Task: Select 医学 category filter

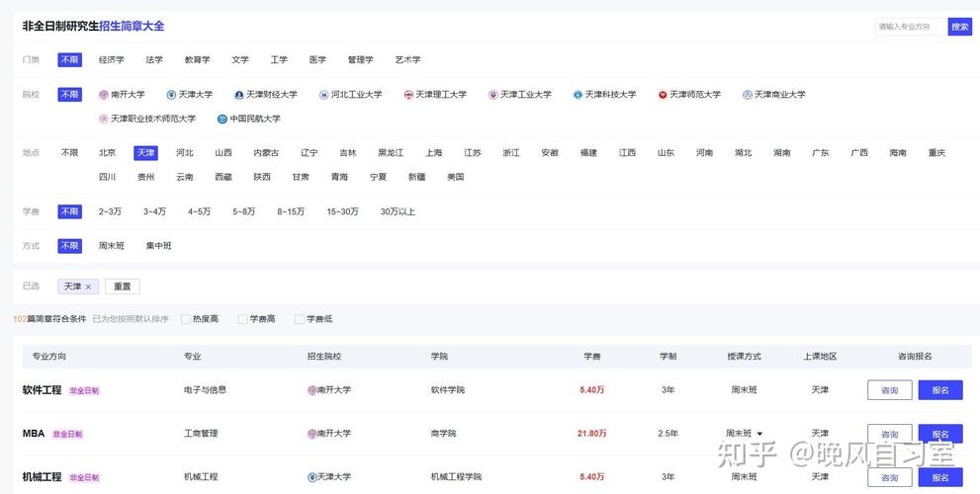Action: tap(317, 60)
